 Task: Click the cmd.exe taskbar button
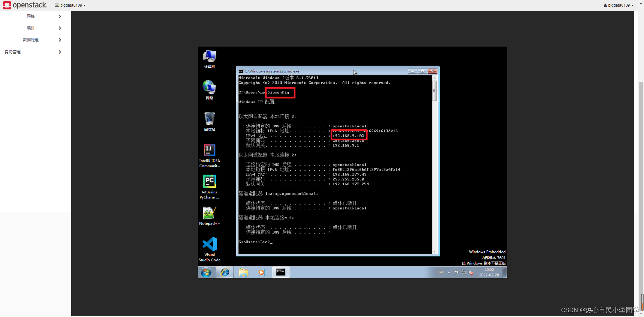click(x=280, y=272)
